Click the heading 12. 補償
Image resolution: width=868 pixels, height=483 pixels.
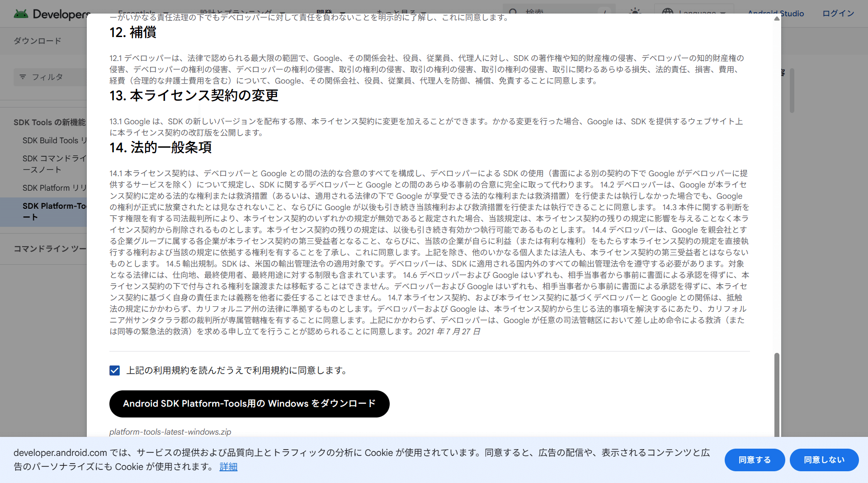click(x=133, y=33)
